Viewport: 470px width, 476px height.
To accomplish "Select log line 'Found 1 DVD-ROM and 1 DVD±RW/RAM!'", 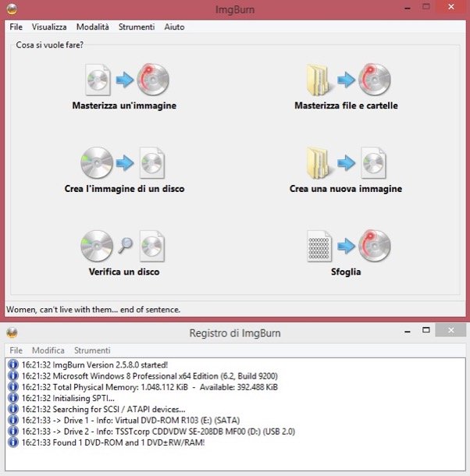I will (x=113, y=442).
